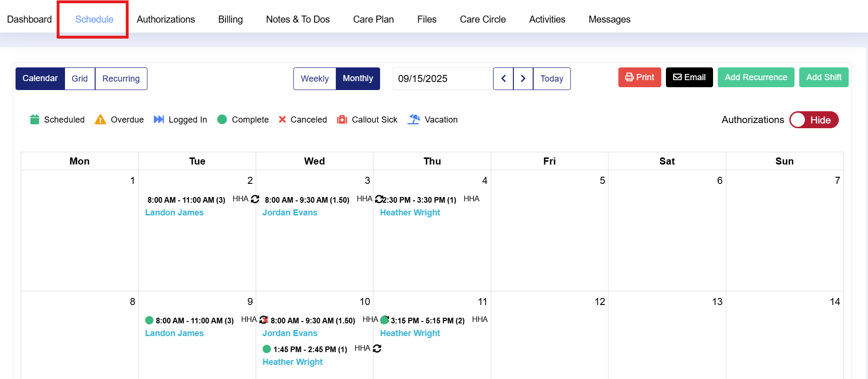Click the date field showing 09/15/2025
Screen dimensions: 868x379
(442, 79)
